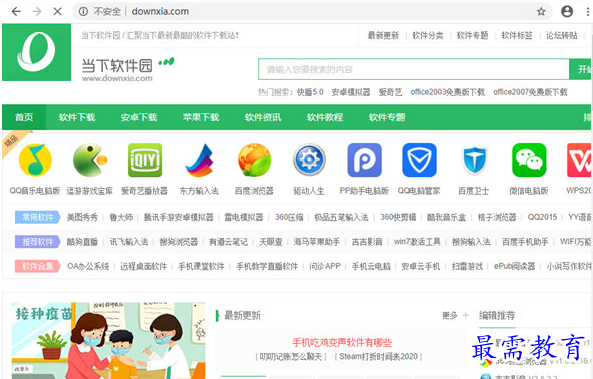Open the 东方输入法 icon
Screen dimensions: 593x379
[199, 160]
